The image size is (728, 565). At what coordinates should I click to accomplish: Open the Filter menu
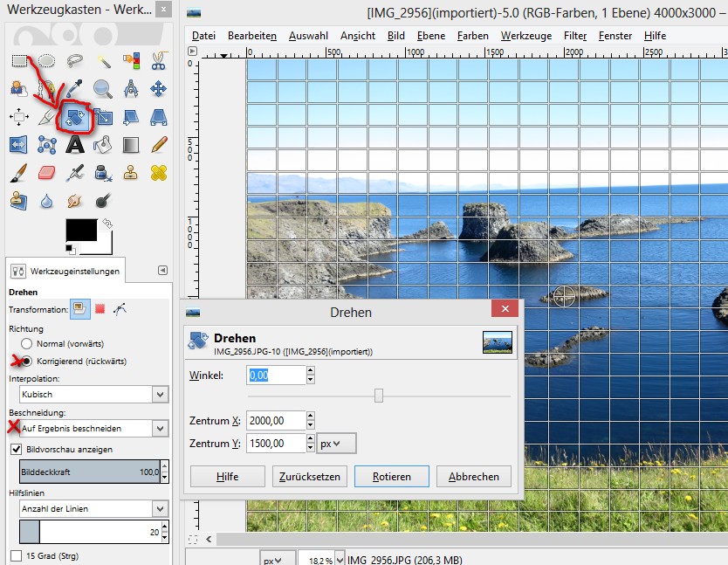[575, 36]
